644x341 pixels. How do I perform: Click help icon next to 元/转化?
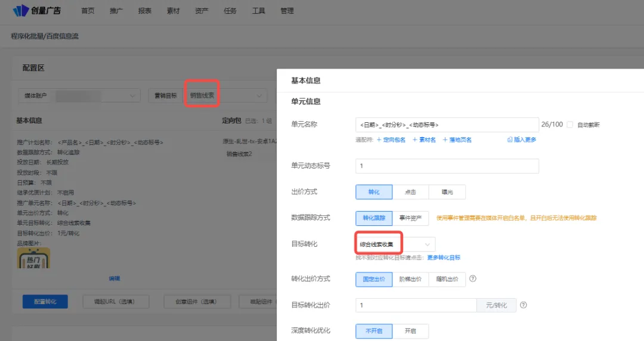[x=524, y=305]
